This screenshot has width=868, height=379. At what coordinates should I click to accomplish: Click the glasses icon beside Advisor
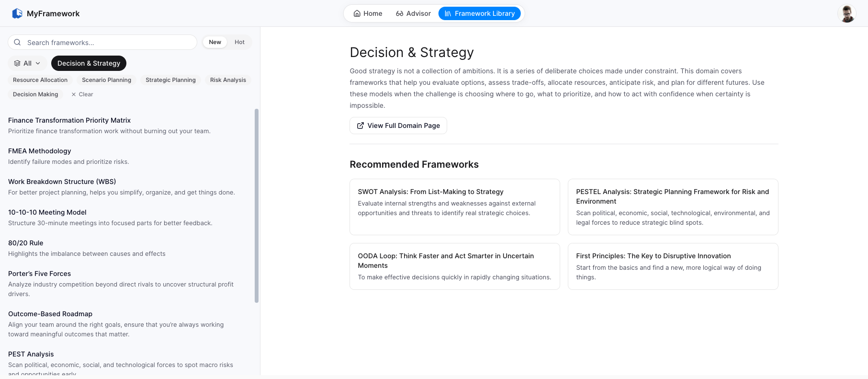point(399,13)
